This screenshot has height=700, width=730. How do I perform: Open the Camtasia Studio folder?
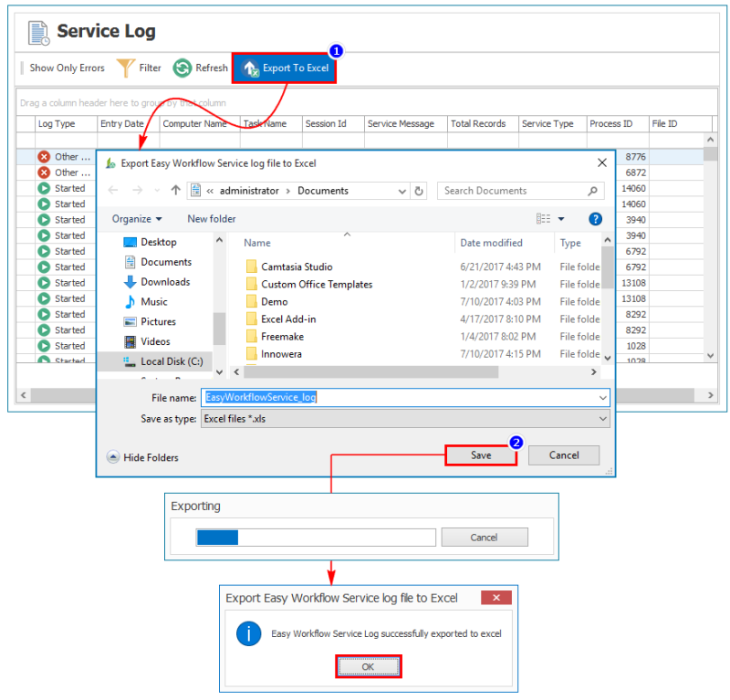click(x=297, y=267)
